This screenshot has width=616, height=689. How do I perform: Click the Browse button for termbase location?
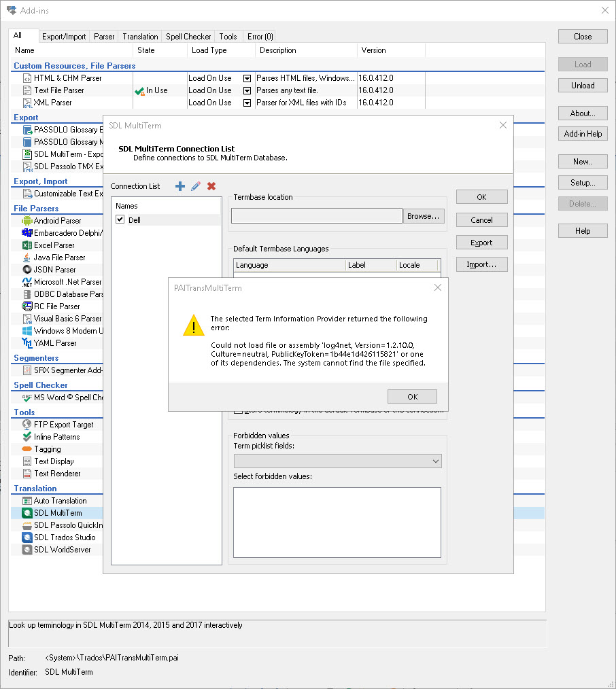click(424, 216)
